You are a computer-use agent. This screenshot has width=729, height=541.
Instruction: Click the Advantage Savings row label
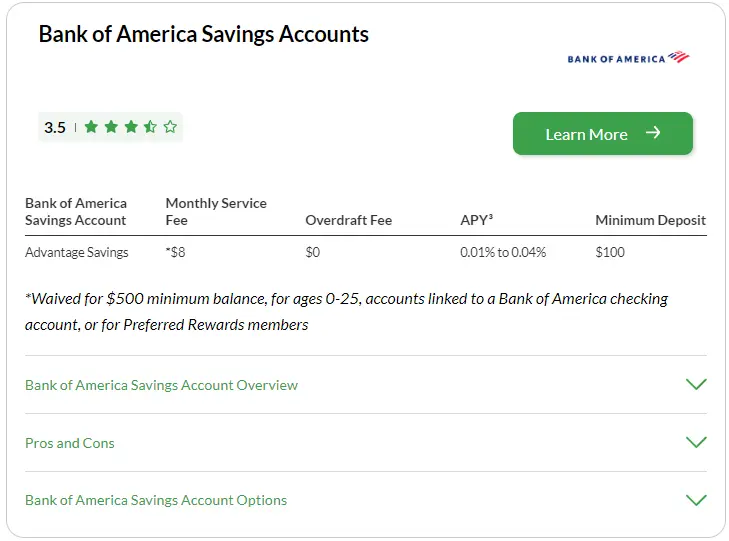77,252
